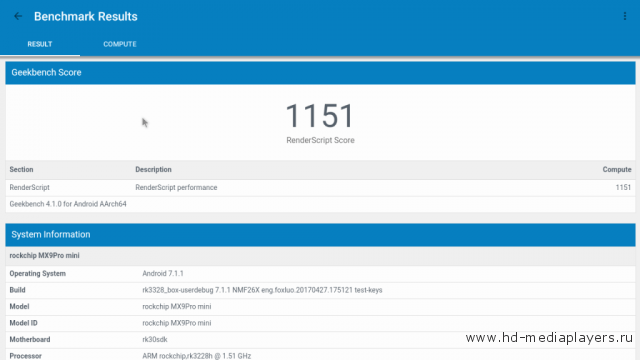Viewport: 640px width, 360px height.
Task: Click the large 1151 score number
Action: click(x=320, y=116)
